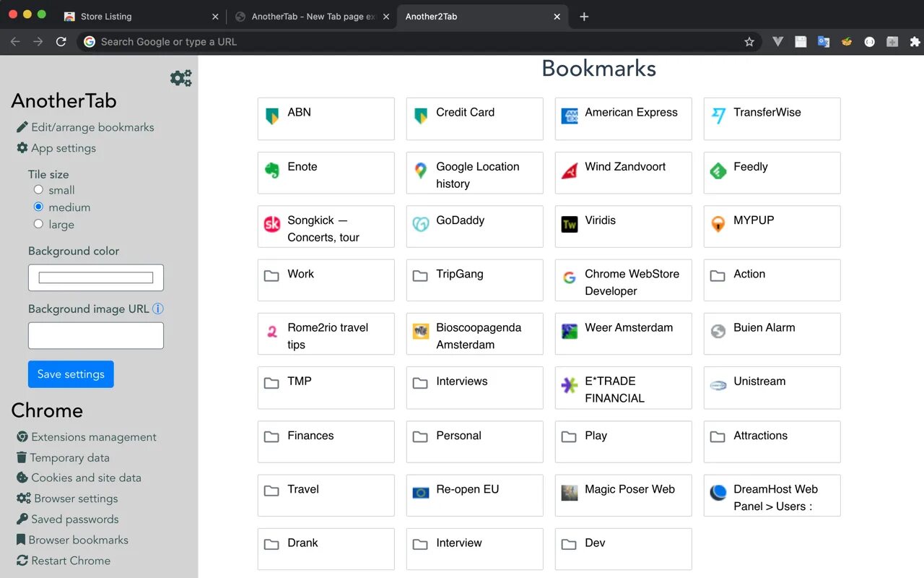Expand the Attractions bookmark folder
Screen dimensions: 924x578
(772, 442)
